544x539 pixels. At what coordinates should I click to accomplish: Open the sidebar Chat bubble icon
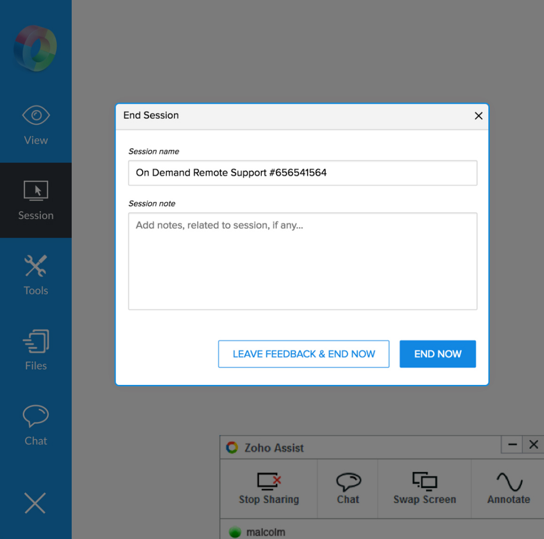tap(36, 416)
